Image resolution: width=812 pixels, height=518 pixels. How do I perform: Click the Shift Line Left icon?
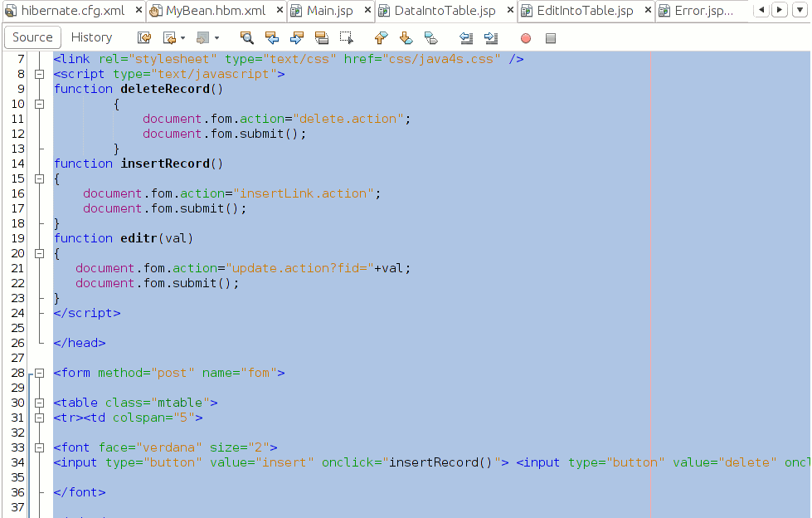pos(466,37)
